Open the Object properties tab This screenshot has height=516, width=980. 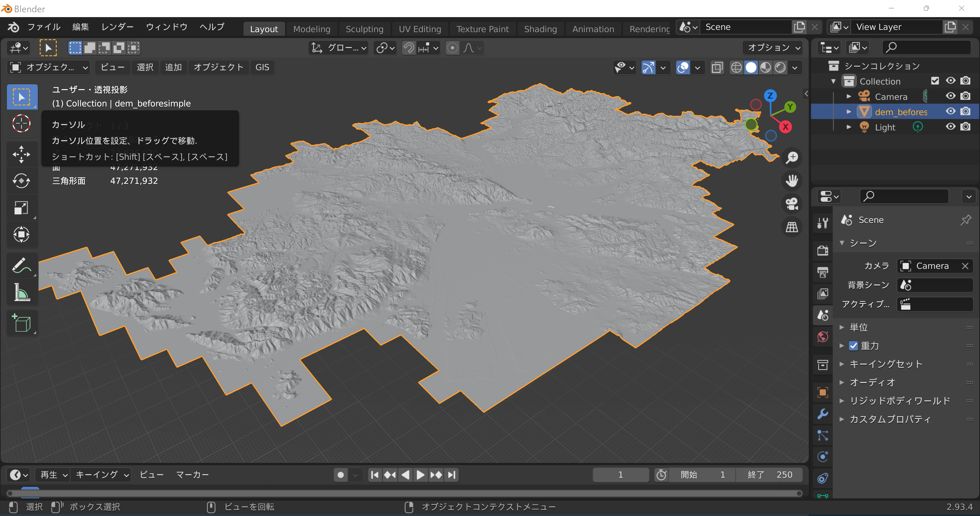(823, 392)
